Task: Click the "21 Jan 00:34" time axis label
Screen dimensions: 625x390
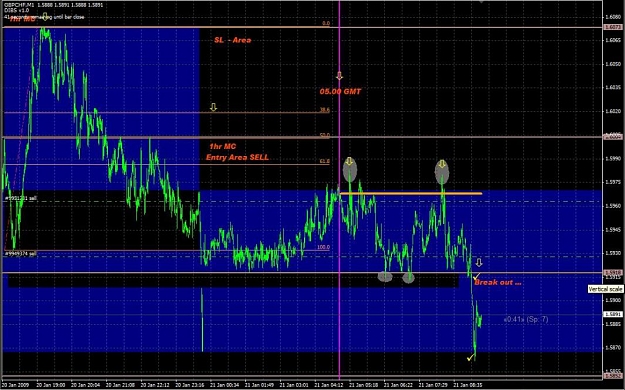Action: tap(224, 385)
